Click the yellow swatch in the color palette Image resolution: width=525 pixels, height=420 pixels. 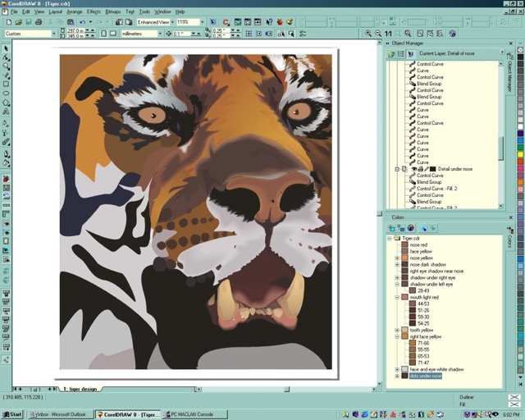(x=520, y=154)
